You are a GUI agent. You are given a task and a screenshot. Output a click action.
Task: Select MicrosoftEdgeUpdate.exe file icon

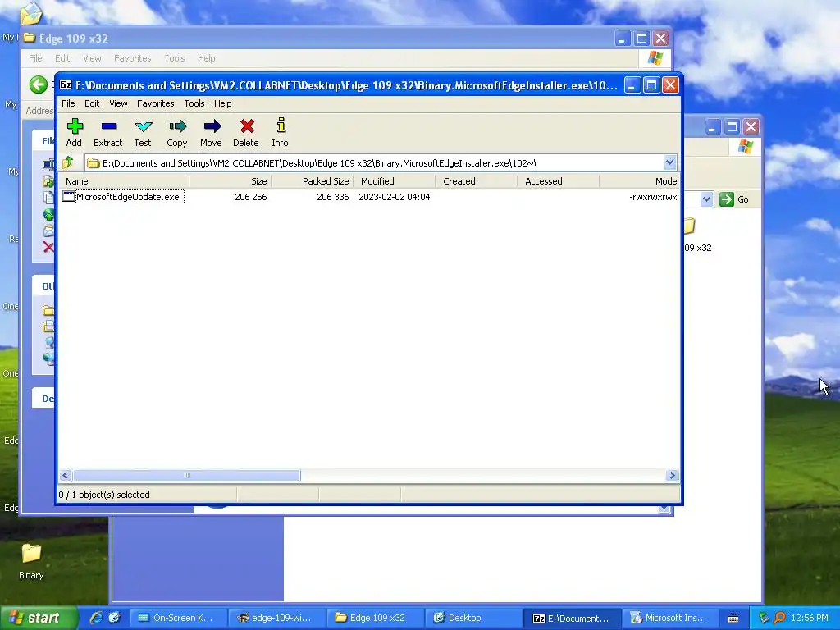tap(69, 197)
